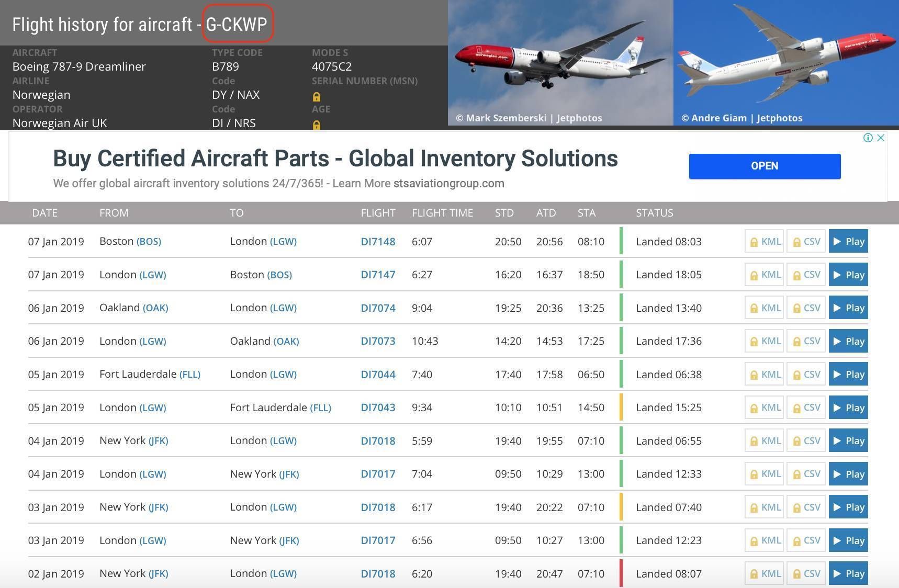Screen dimensions: 899x588
Task: Open FLL airport link in DI7044 row
Action: pyautogui.click(x=190, y=375)
